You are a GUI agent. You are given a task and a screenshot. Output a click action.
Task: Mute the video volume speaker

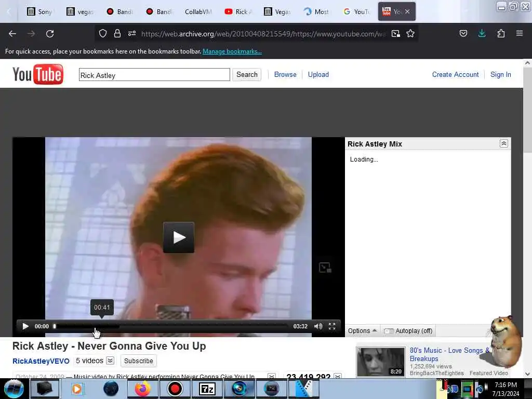pos(318,326)
